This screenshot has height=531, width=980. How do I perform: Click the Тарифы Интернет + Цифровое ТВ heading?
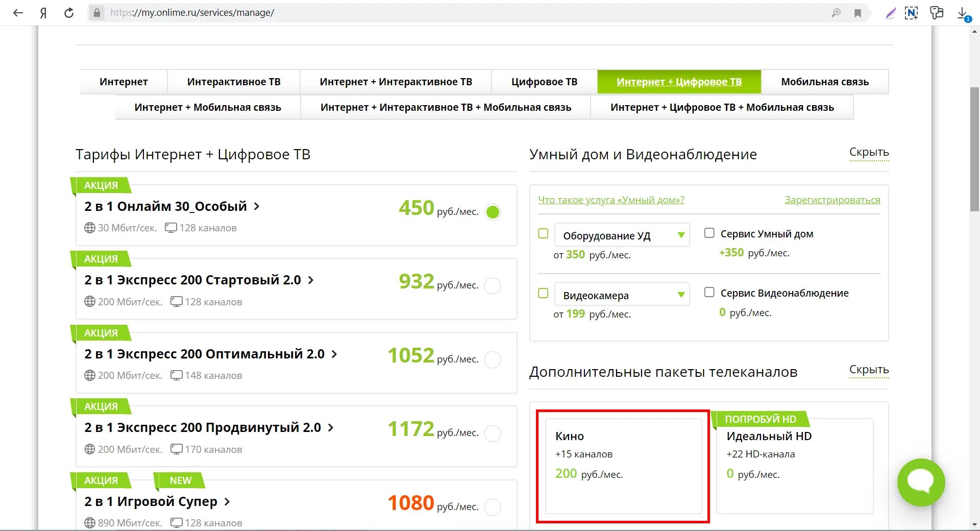coord(193,154)
